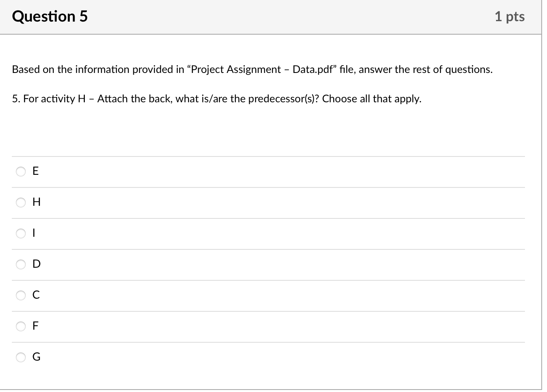Click the text about activity H predecessors
This screenshot has width=547, height=392.
tap(216, 99)
